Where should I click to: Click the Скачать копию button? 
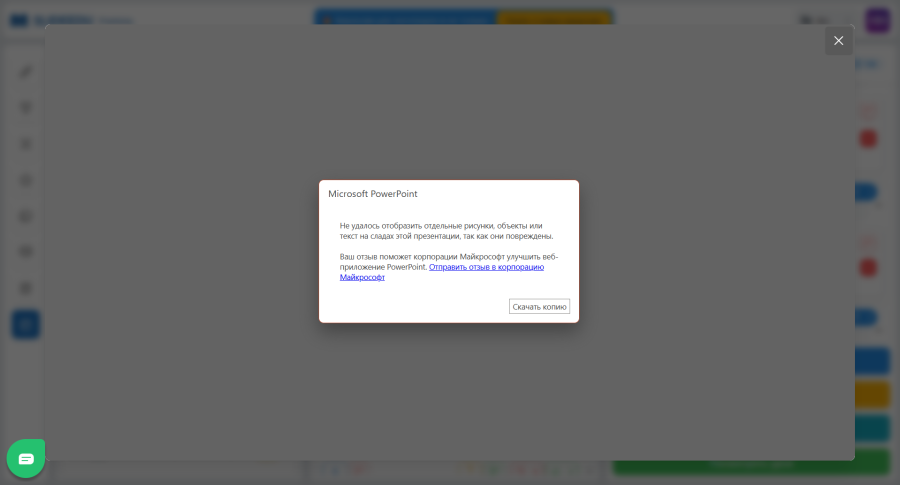[539, 307]
